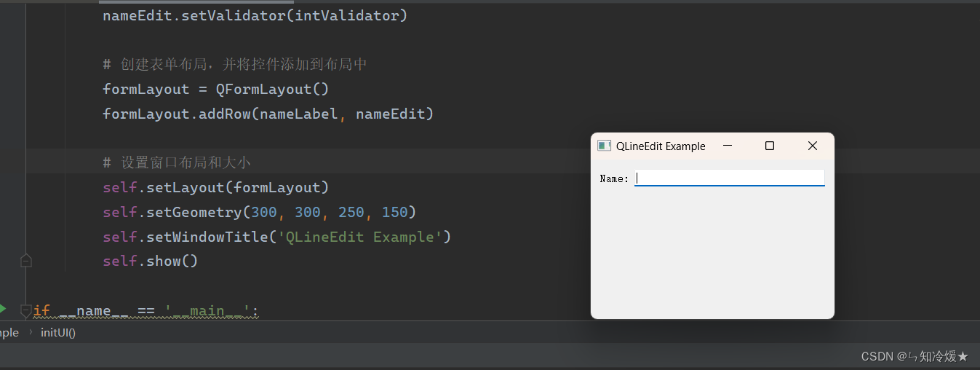Viewport: 980px width, 370px height.
Task: Maximize the QLineEdit Example window
Action: pos(770,146)
